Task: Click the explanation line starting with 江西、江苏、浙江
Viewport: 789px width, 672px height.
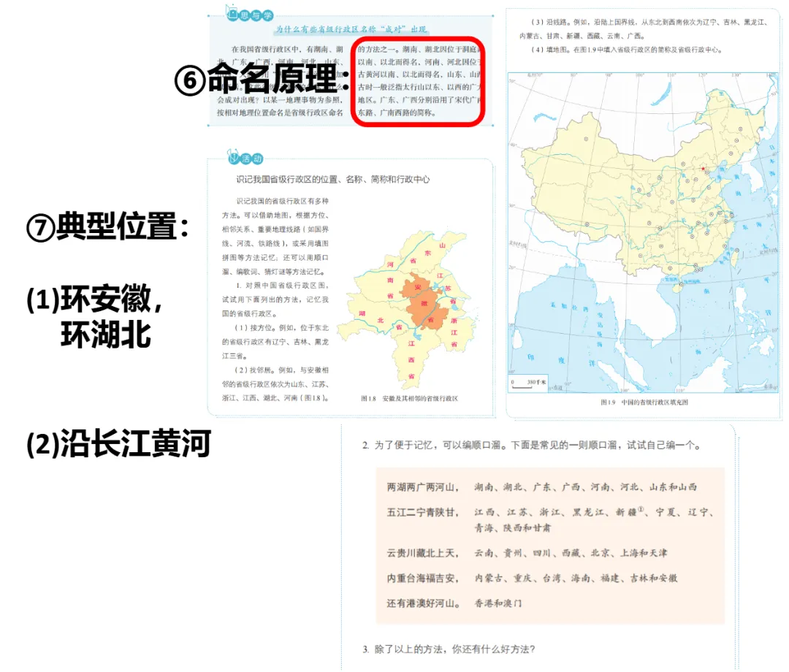Action: [x=594, y=512]
